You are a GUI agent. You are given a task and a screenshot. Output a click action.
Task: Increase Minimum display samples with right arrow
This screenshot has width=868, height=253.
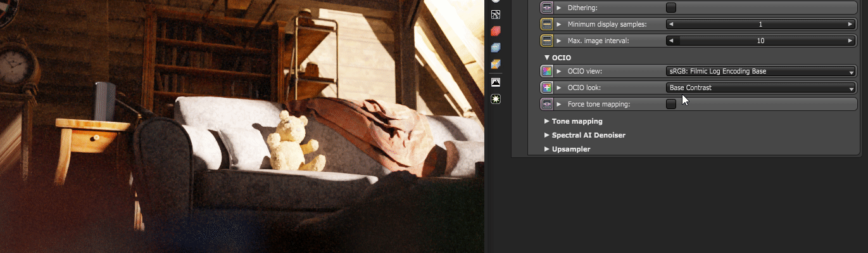click(x=850, y=24)
